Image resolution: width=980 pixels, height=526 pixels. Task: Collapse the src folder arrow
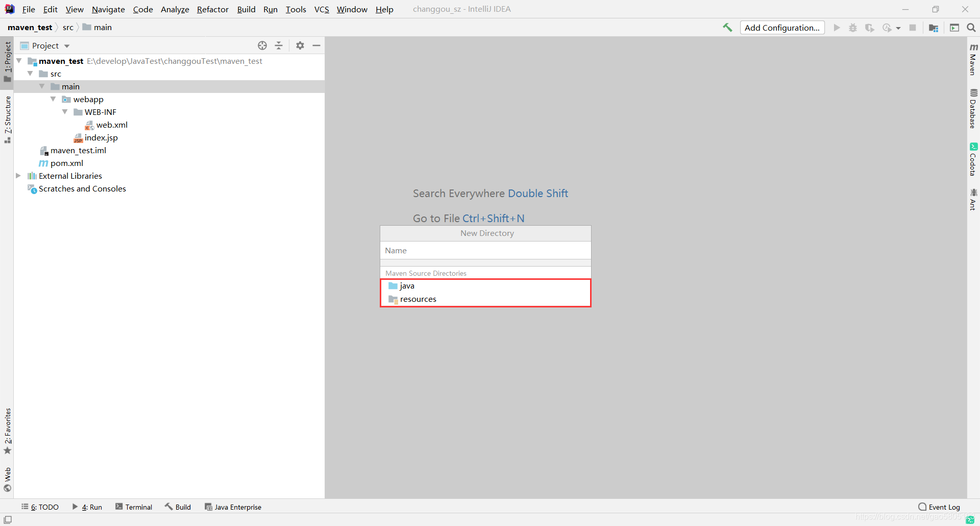30,74
